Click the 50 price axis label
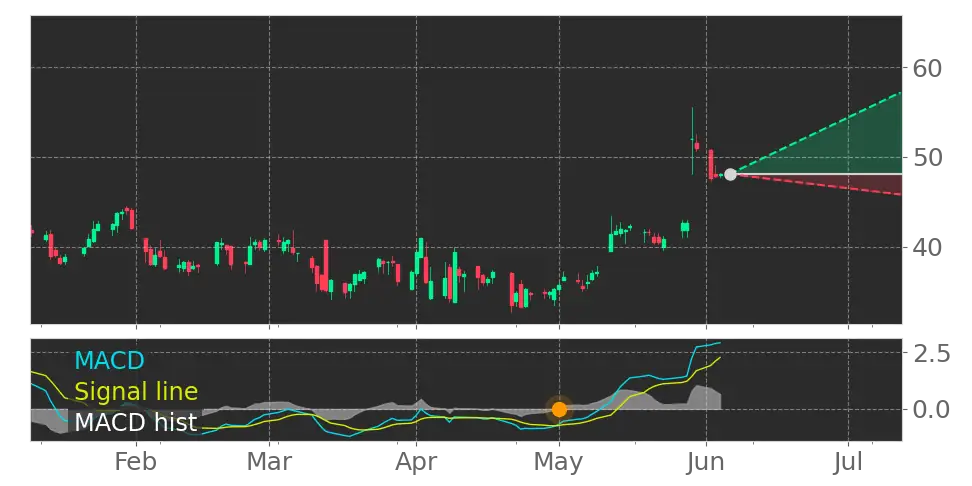Screen dimensions: 972x486 (x=927, y=157)
